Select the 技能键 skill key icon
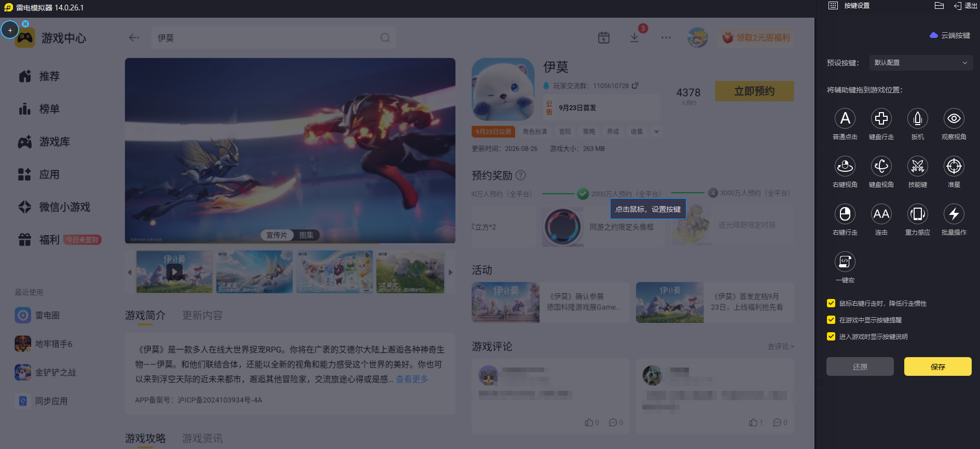 point(917,166)
